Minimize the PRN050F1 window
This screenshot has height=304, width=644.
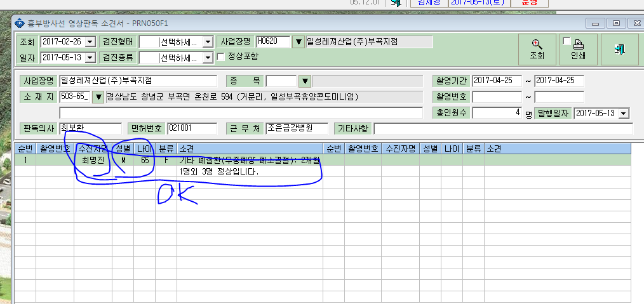(x=594, y=23)
